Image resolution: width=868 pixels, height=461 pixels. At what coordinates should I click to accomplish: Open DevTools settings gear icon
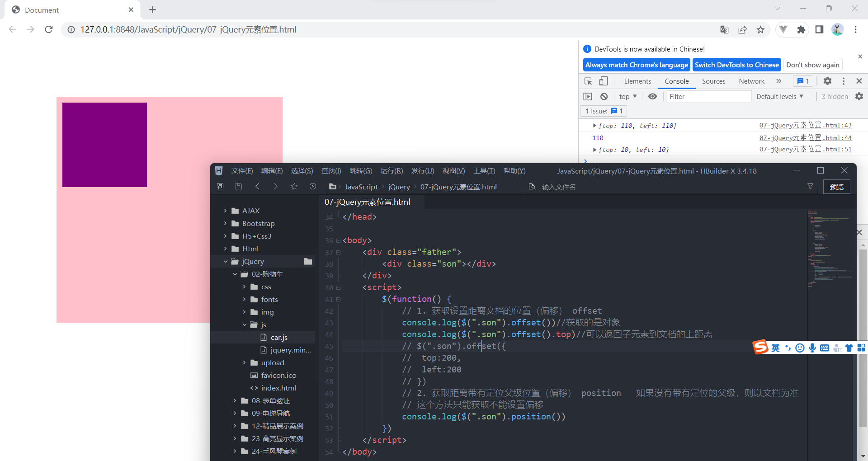click(828, 81)
